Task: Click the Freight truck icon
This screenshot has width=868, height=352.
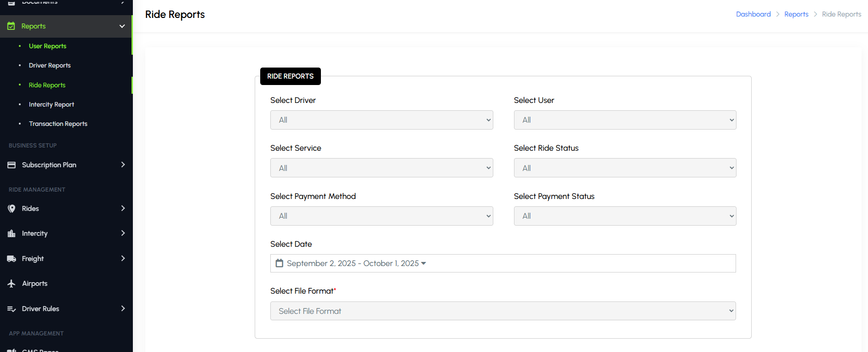Action: tap(11, 259)
